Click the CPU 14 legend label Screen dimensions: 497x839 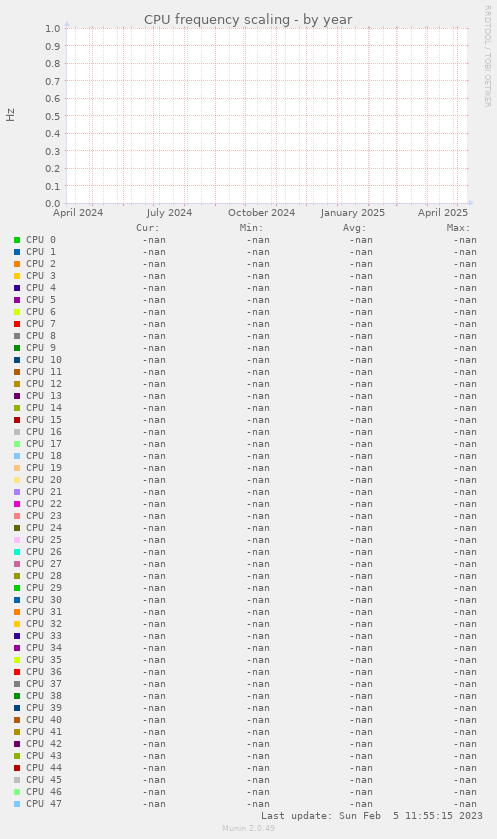pyautogui.click(x=44, y=408)
